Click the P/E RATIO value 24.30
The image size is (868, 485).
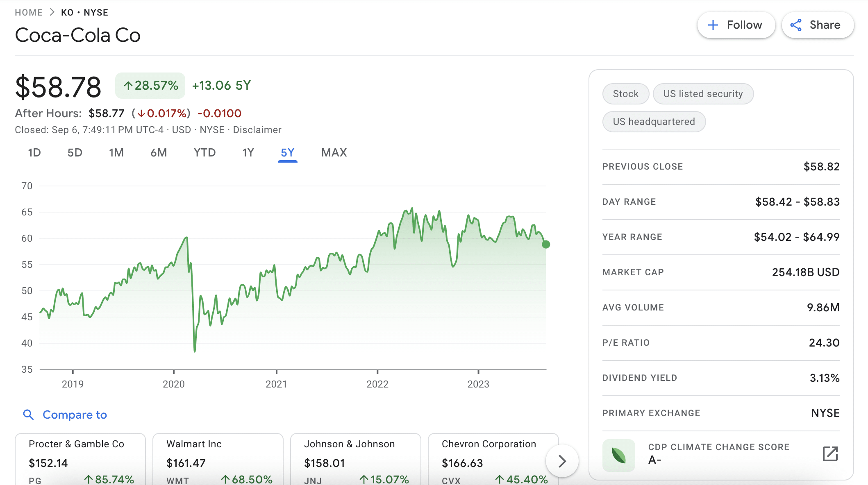pos(824,343)
